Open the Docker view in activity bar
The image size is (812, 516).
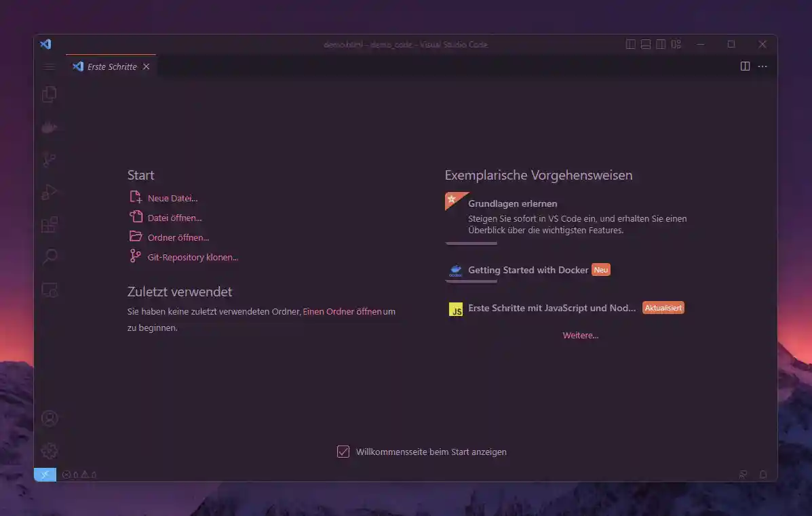pyautogui.click(x=50, y=127)
